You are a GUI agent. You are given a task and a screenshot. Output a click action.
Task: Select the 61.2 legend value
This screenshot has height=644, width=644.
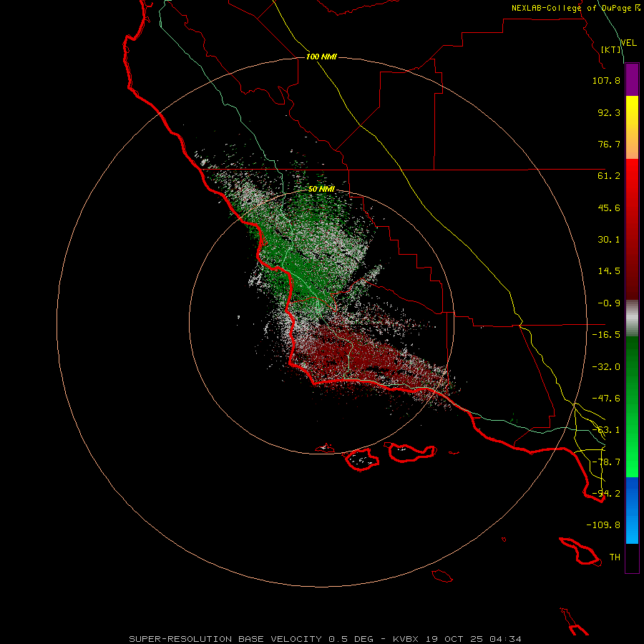[609, 176]
